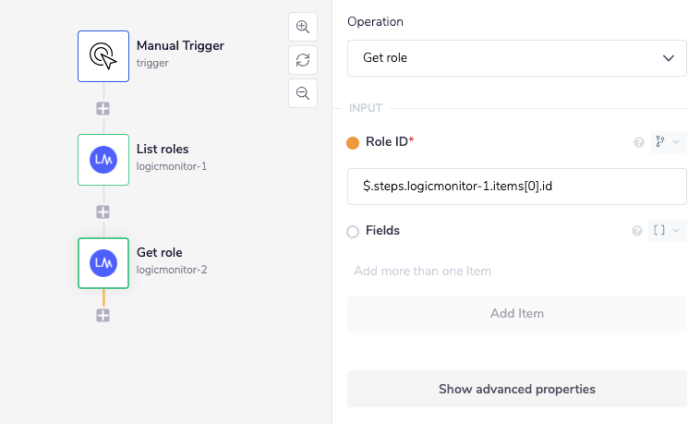Viewport: 700px width, 424px height.
Task: Open the Operation dropdown showing Get role
Action: [x=517, y=58]
